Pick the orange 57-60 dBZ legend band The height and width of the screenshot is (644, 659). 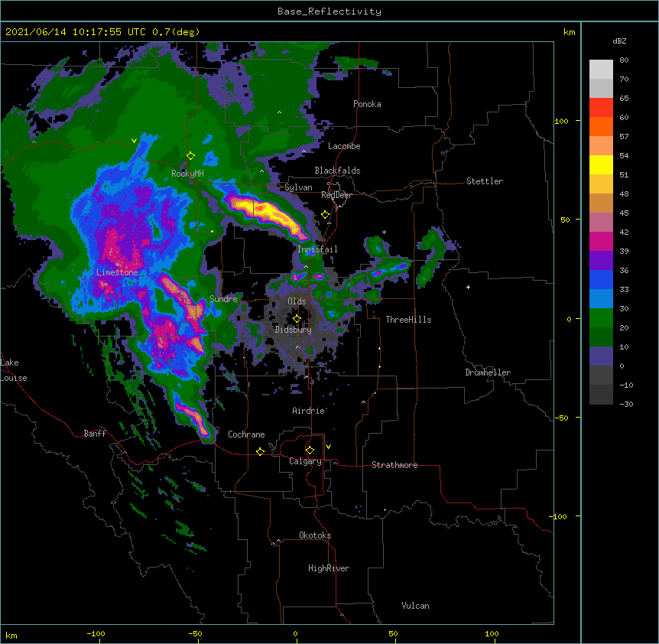601,126
